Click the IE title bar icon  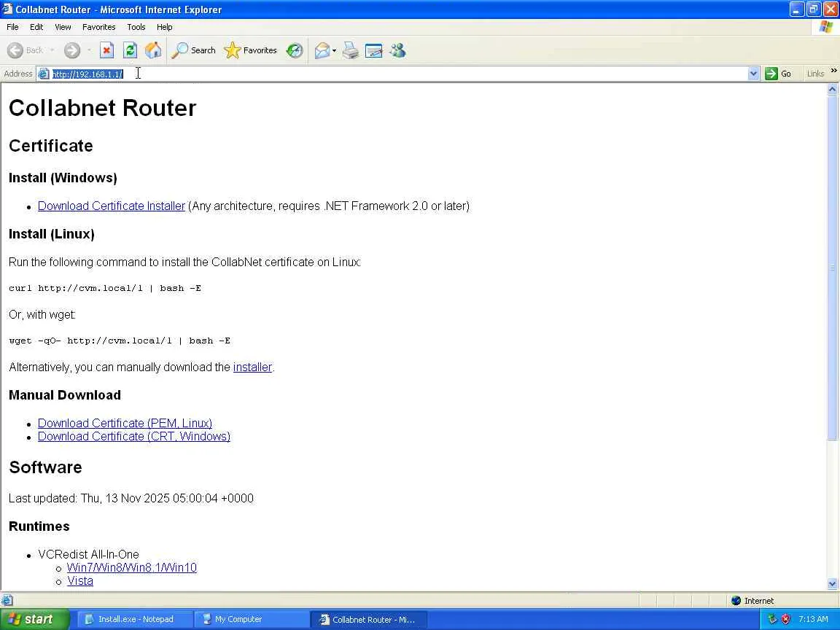[x=7, y=9]
